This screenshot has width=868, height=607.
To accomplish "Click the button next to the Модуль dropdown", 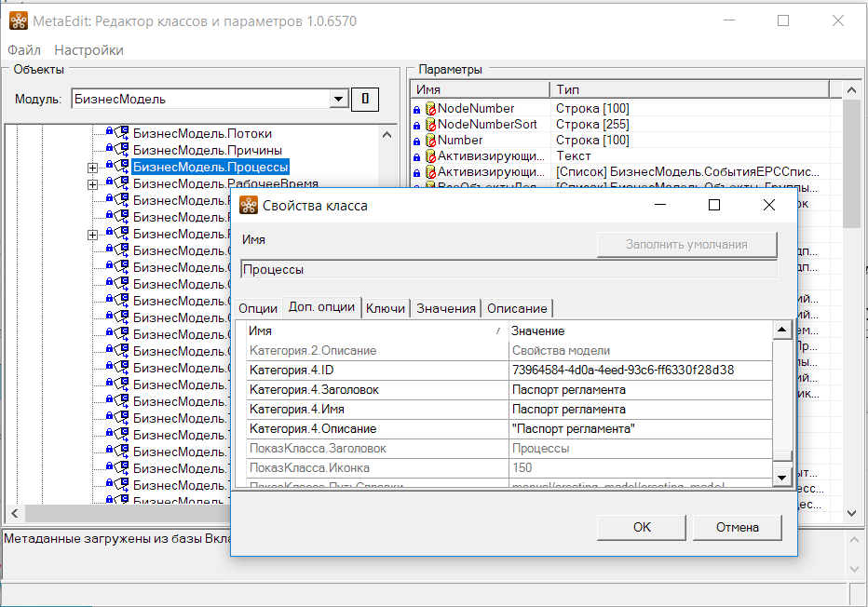I will pyautogui.click(x=365, y=99).
